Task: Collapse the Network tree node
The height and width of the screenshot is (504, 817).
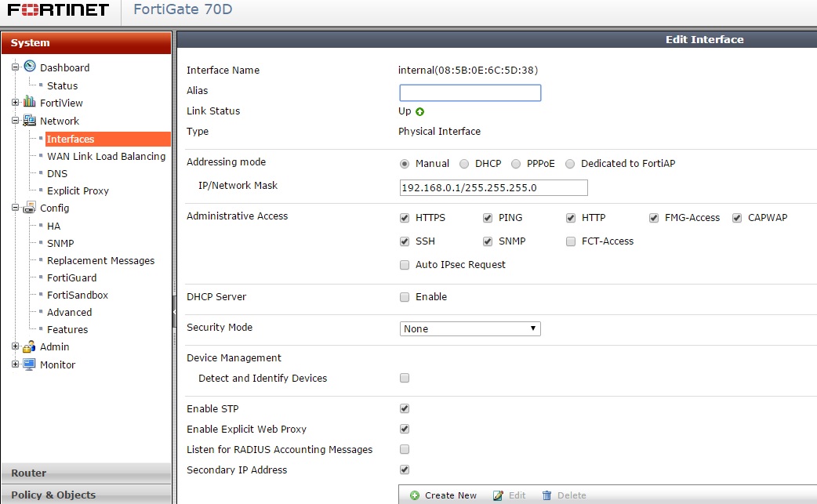Action: pyautogui.click(x=15, y=120)
